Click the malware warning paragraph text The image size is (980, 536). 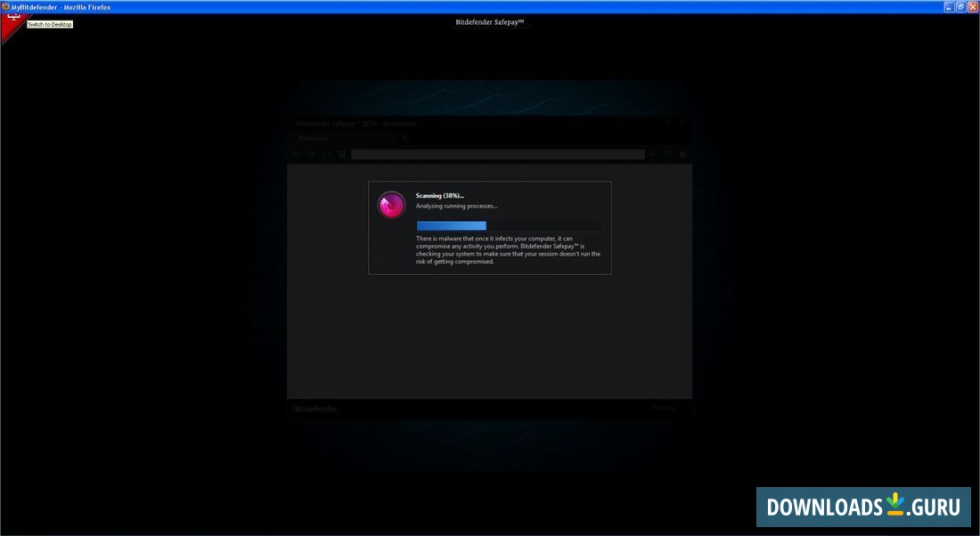(x=508, y=250)
